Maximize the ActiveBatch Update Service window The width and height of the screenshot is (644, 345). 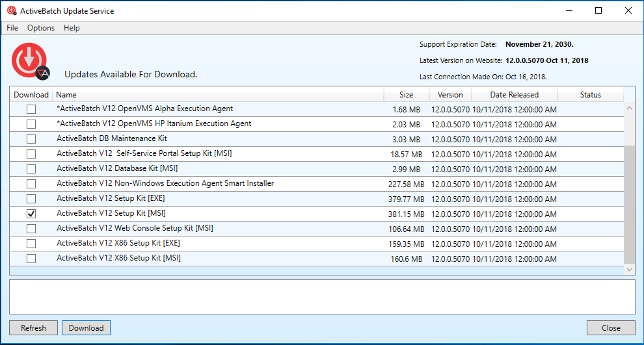(x=598, y=10)
